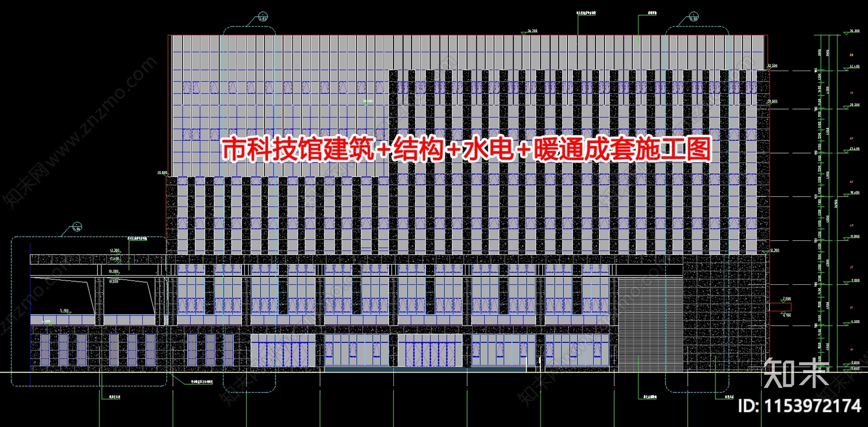The image size is (868, 427).
Task: Click the 12.300 elevation label at the right parapet
Action: pyautogui.click(x=775, y=250)
